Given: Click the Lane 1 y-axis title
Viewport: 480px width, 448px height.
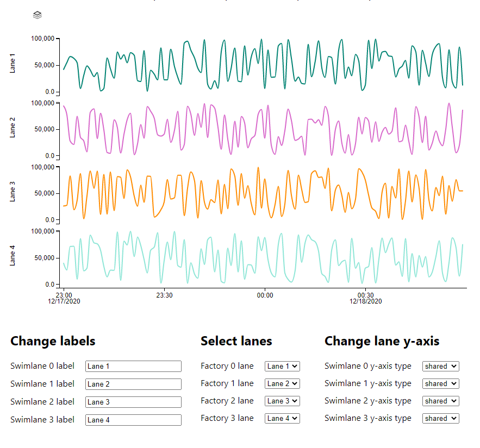Looking at the screenshot, I should point(13,63).
